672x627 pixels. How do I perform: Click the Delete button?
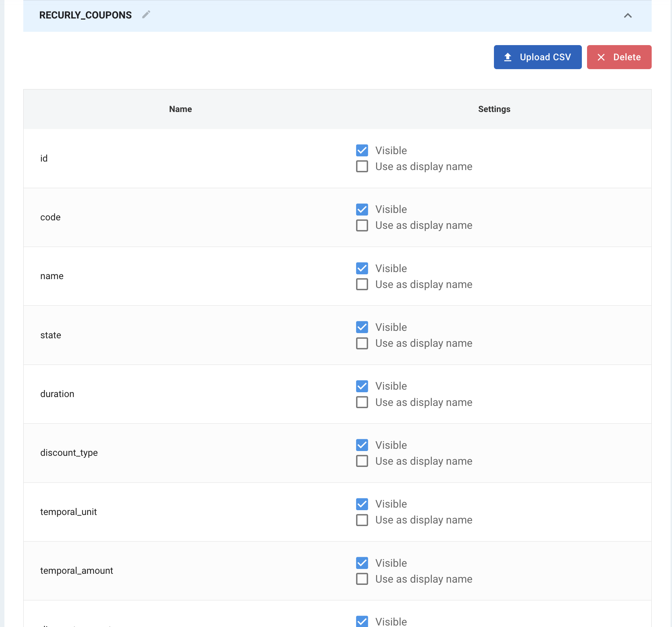[619, 57]
